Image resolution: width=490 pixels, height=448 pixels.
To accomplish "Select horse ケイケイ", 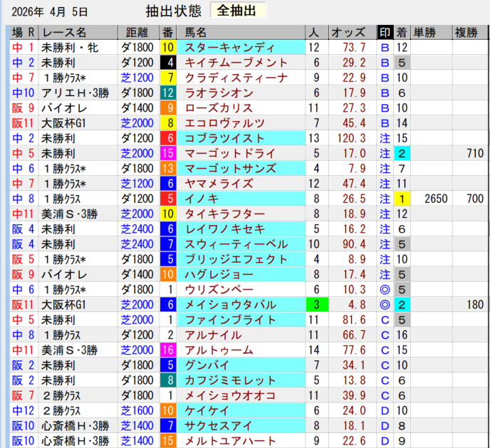I will (241, 410).
